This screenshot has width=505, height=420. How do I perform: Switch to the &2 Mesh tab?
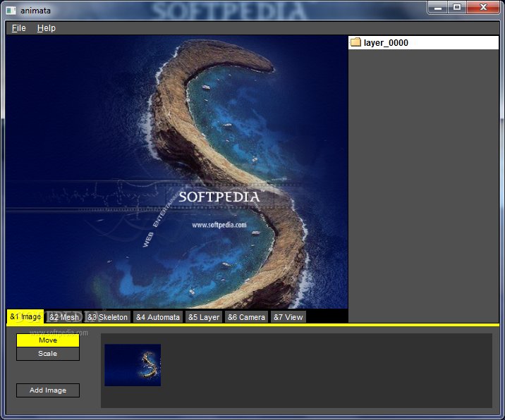coord(64,317)
